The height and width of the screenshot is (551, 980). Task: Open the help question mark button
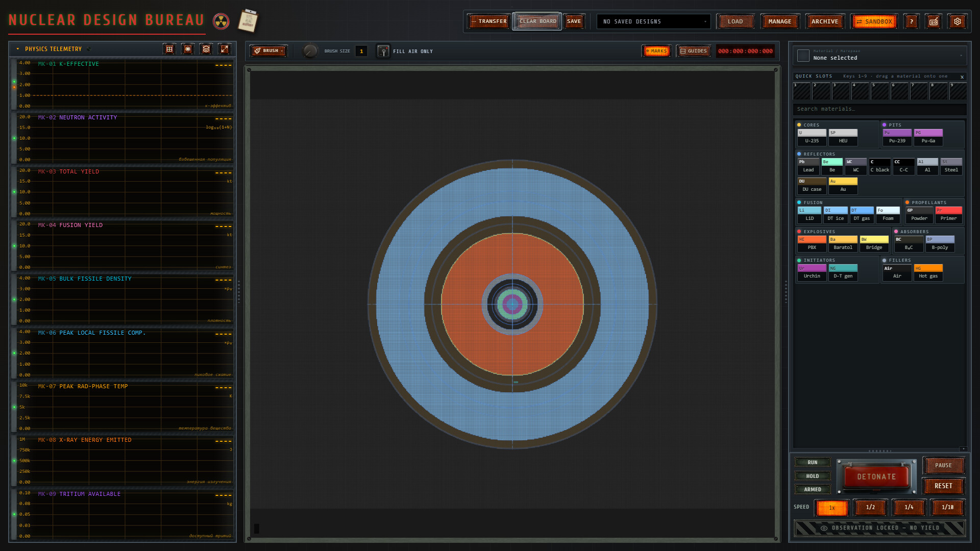tap(912, 21)
